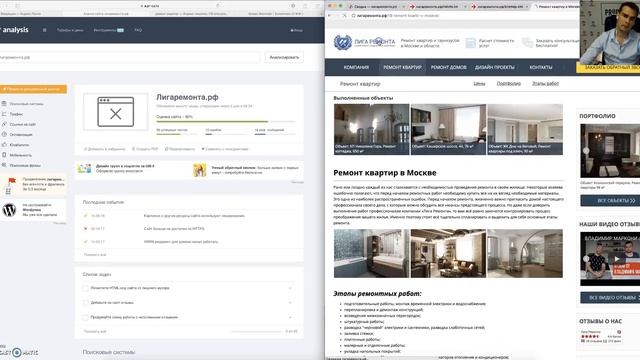
Task: Expand the first task row chevron
Action: click(290, 288)
